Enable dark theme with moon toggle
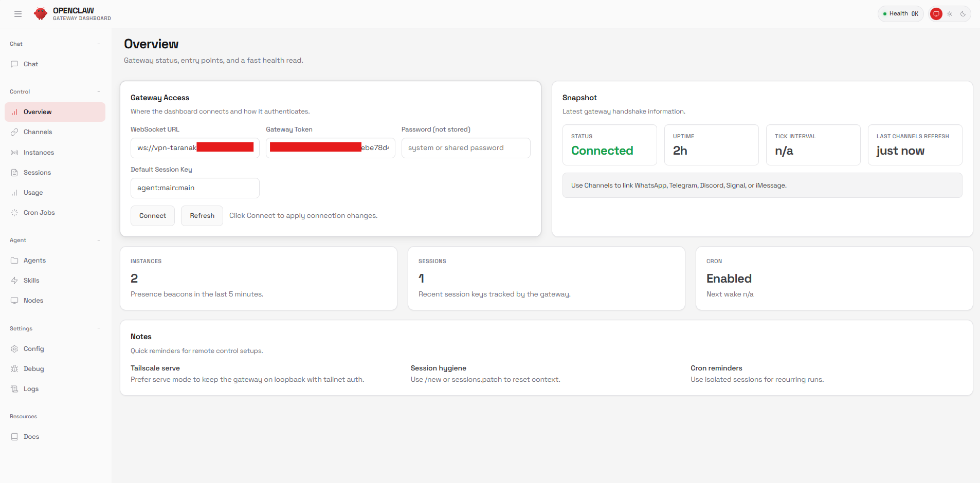Viewport: 980px width, 483px height. (963, 14)
